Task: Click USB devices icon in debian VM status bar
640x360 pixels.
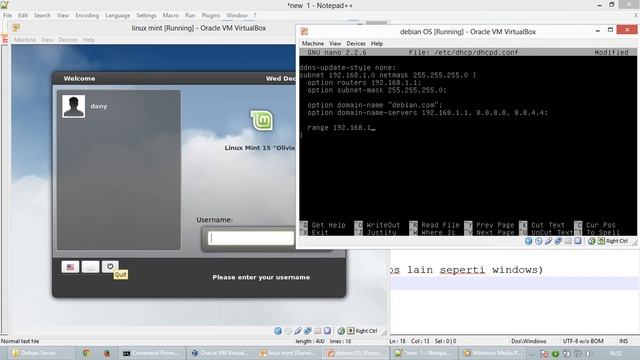Action: pyautogui.click(x=548, y=241)
